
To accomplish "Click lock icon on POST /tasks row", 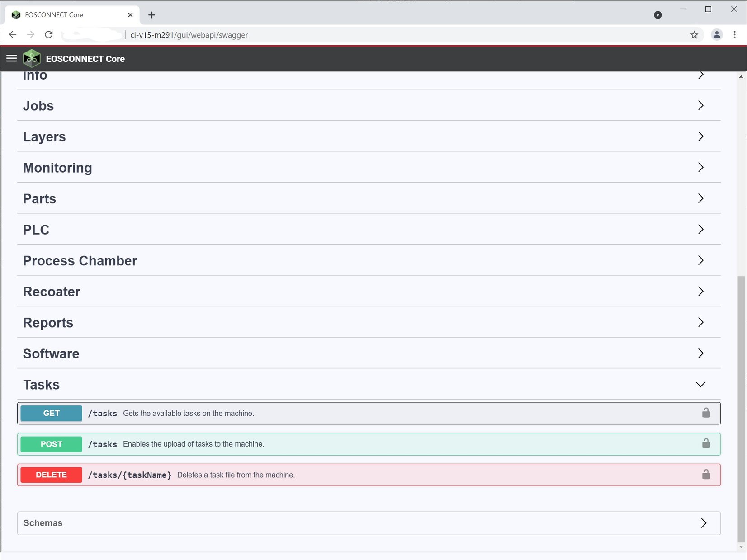I will point(706,443).
